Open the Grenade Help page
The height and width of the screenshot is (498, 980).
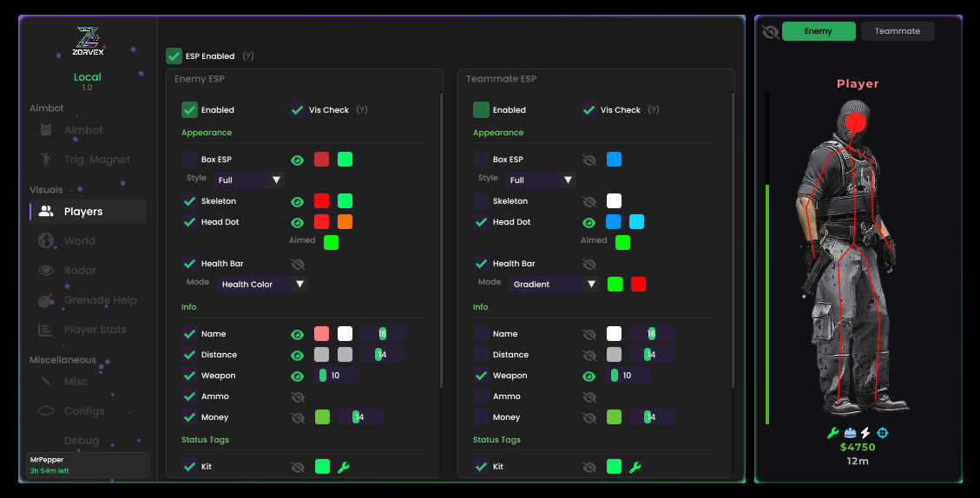(100, 300)
